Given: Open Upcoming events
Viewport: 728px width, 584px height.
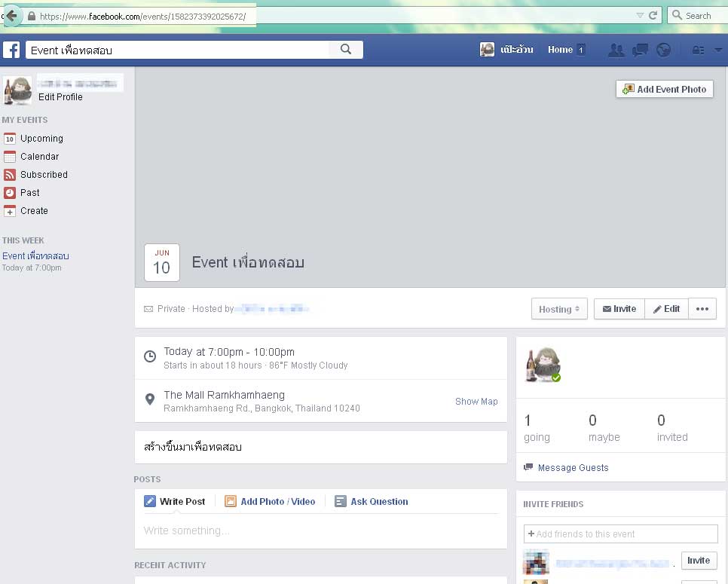Looking at the screenshot, I should (41, 139).
